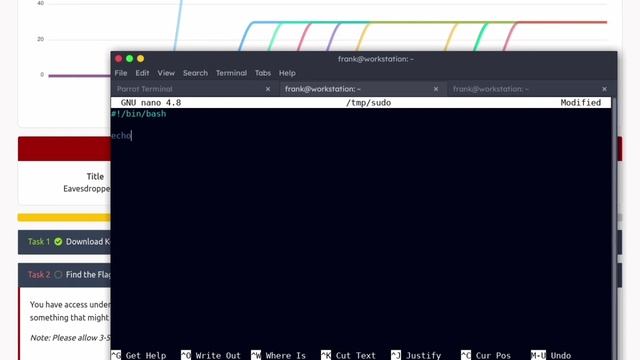This screenshot has height=360, width=640.
Task: Open the File menu in terminal
Action: coord(120,73)
